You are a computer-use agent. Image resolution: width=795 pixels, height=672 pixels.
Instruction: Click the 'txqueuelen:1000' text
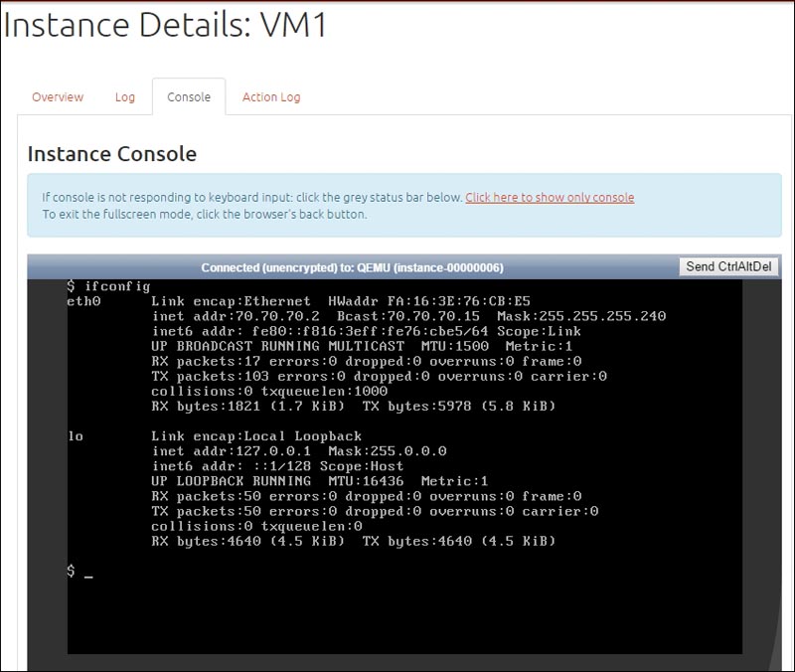[324, 391]
